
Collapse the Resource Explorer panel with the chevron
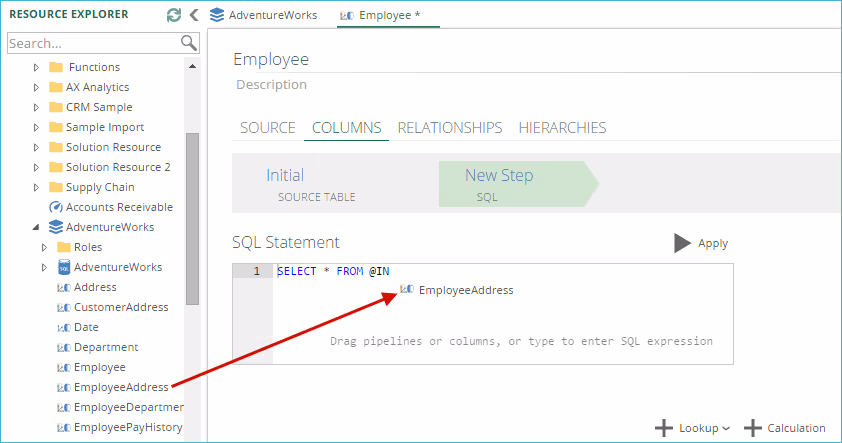click(x=193, y=15)
